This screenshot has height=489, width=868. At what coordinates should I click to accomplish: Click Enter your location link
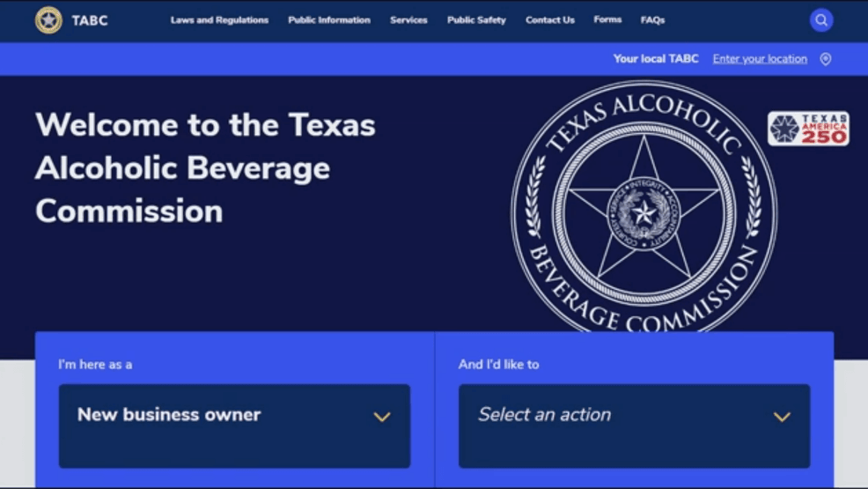(x=760, y=59)
